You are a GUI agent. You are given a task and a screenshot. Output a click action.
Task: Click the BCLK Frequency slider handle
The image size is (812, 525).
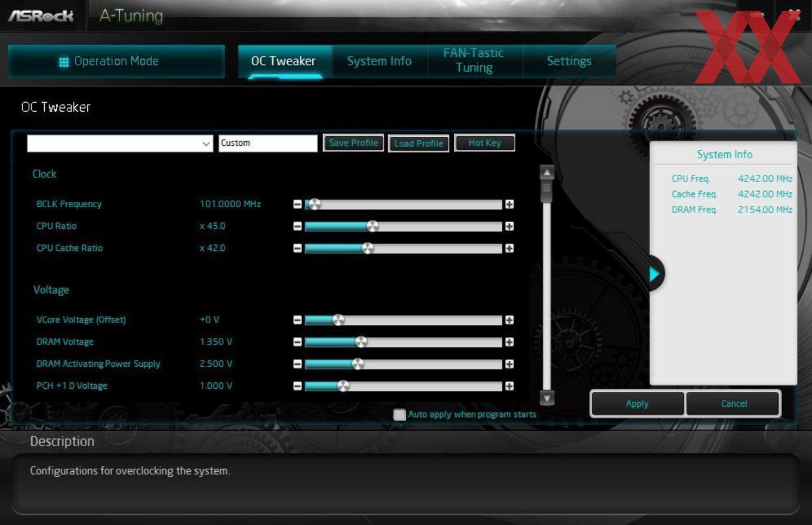(315, 204)
